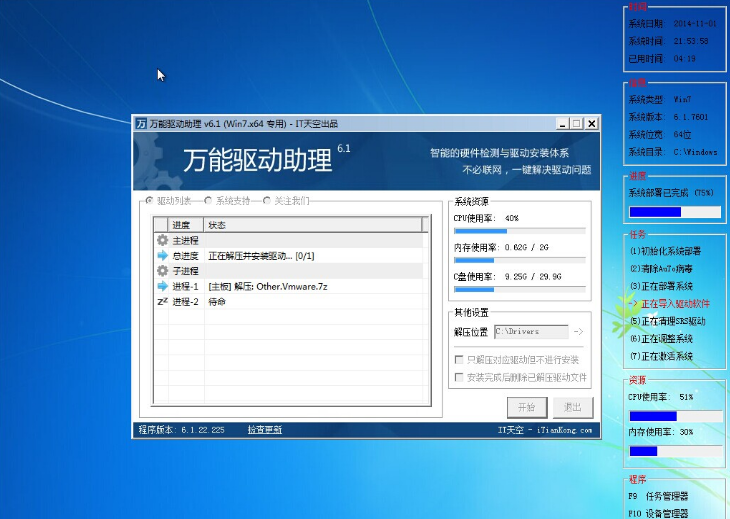
Task: Click sidebar task (1)初始化系统部署
Action: tap(666, 251)
